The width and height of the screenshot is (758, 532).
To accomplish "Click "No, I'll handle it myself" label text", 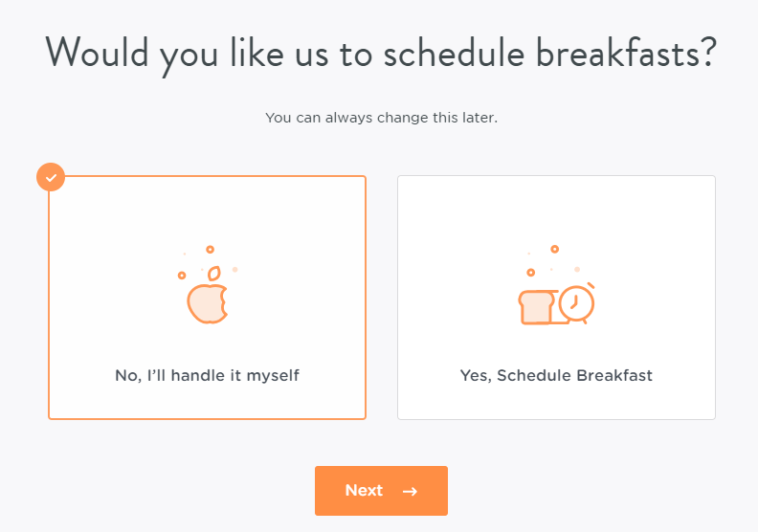I will pyautogui.click(x=207, y=376).
